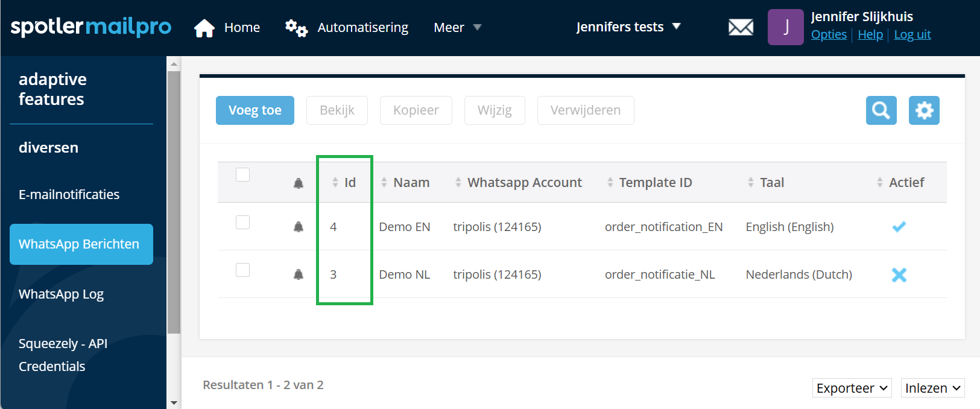This screenshot has width=980, height=409.
Task: Click the Home house icon
Action: point(204,28)
